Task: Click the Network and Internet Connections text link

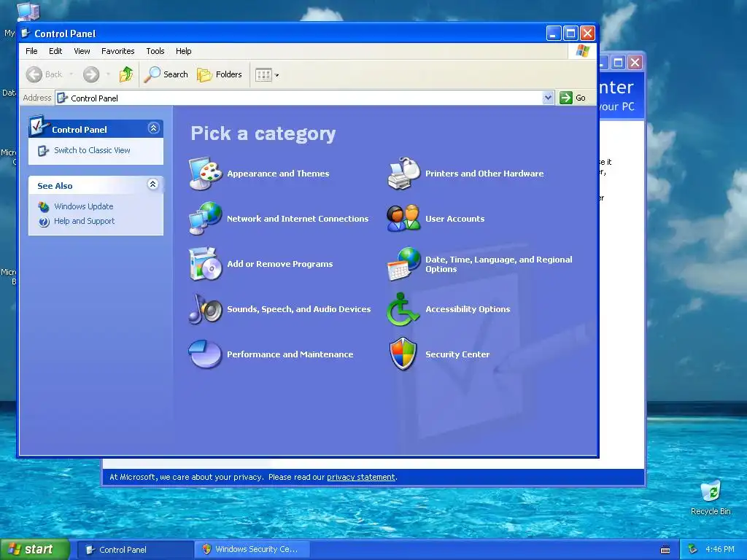Action: (298, 219)
